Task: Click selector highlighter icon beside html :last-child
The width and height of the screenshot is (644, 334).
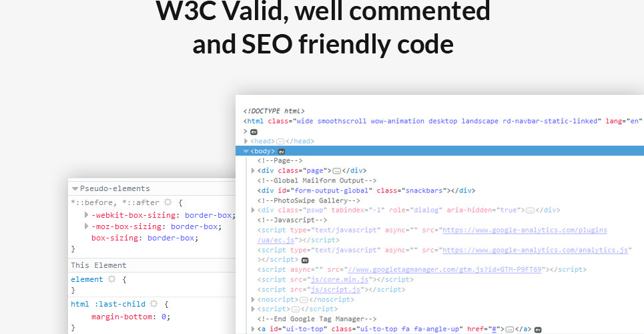Action: pos(153,304)
